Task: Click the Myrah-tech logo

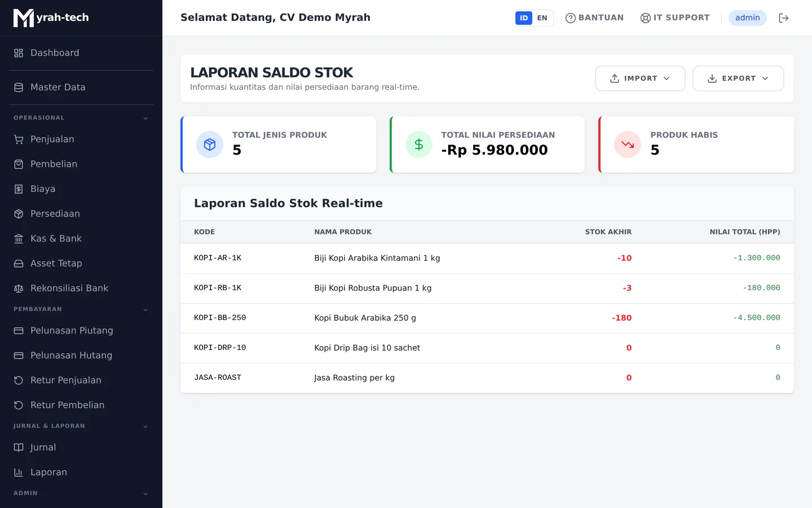Action: coord(51,18)
